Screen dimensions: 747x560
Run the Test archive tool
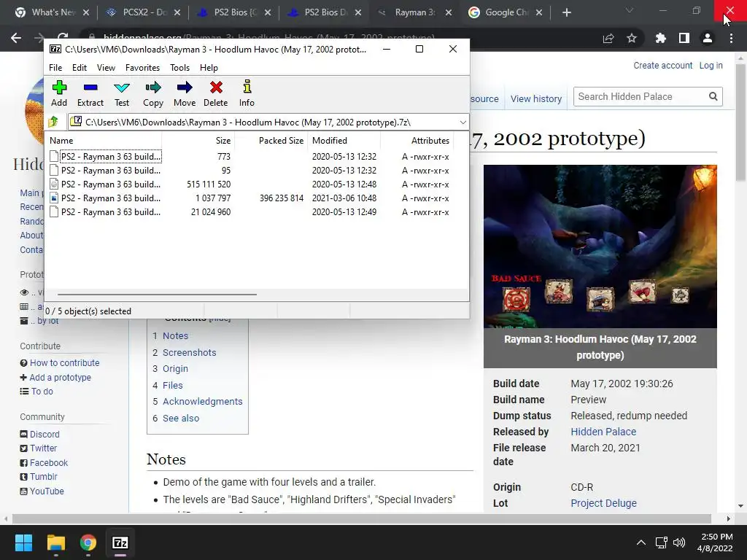tap(122, 94)
